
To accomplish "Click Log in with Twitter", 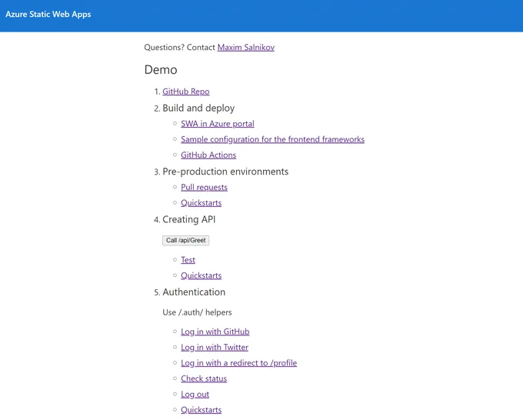I will pos(215,347).
